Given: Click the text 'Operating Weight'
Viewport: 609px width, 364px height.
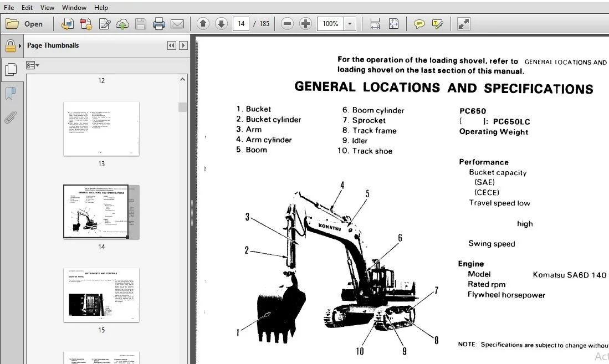Looking at the screenshot, I should 494,132.
